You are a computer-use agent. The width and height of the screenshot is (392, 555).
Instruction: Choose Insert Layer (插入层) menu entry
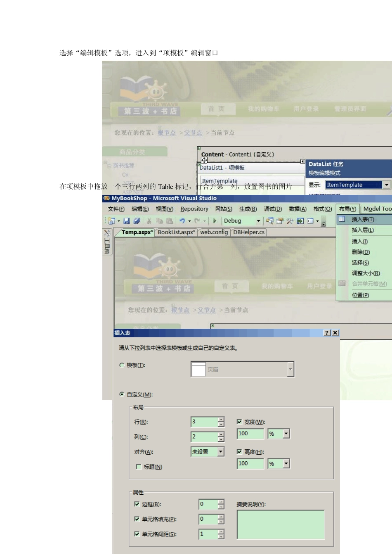click(x=363, y=230)
